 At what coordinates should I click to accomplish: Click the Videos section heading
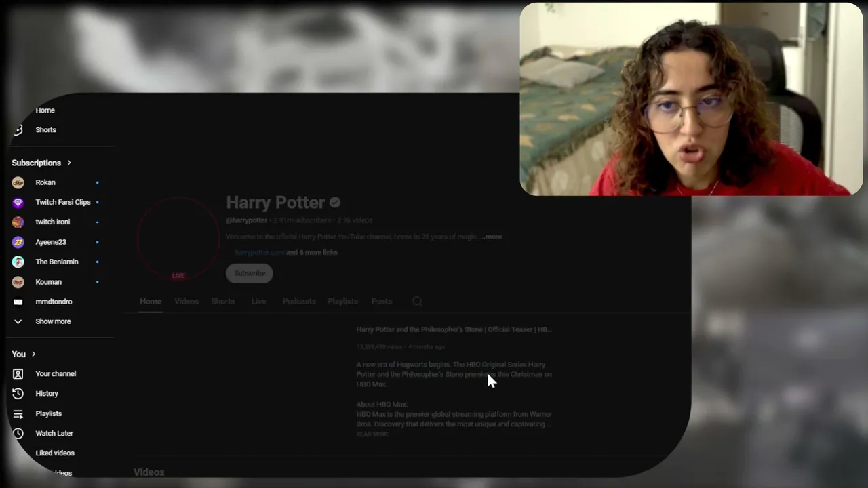(x=149, y=472)
